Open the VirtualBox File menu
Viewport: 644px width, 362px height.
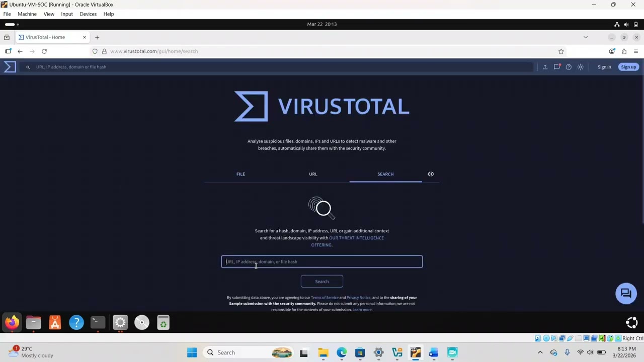click(7, 14)
